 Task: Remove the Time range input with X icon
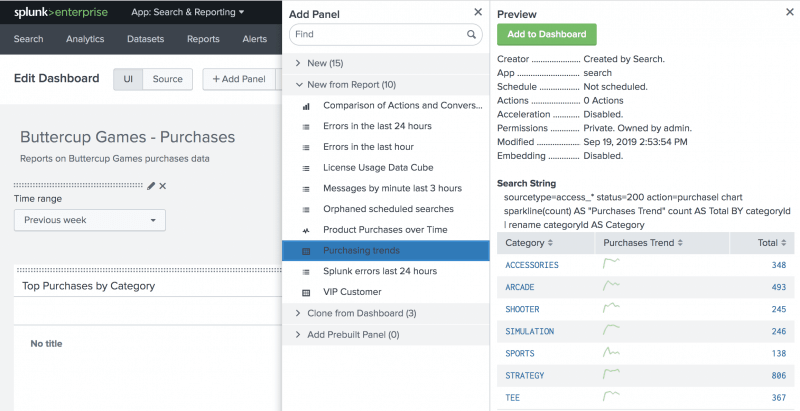(163, 186)
